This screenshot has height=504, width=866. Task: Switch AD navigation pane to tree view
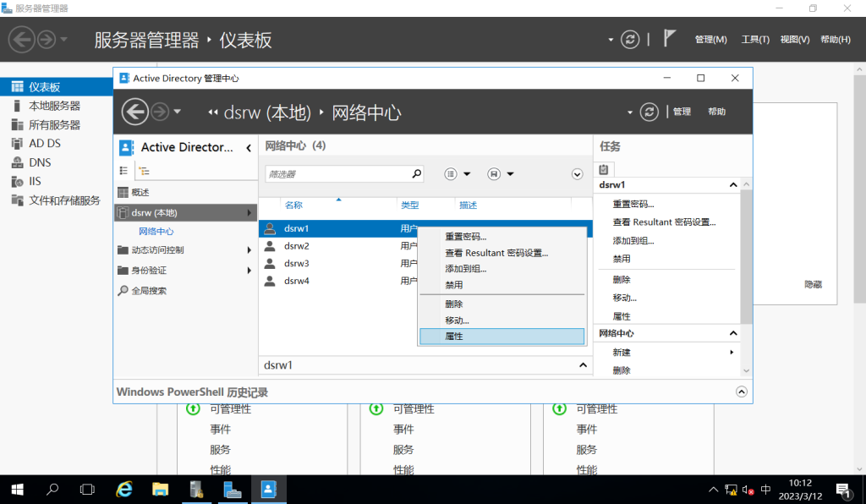[144, 171]
